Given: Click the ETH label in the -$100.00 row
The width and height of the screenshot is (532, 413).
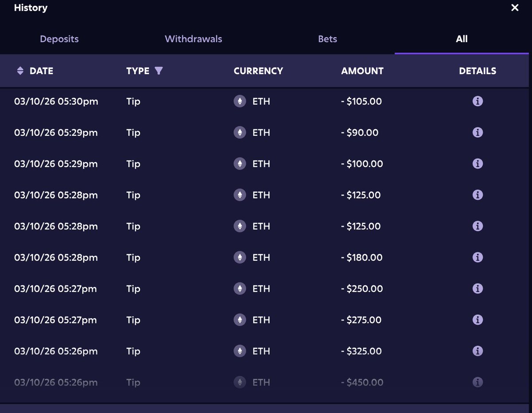Looking at the screenshot, I should (261, 164).
